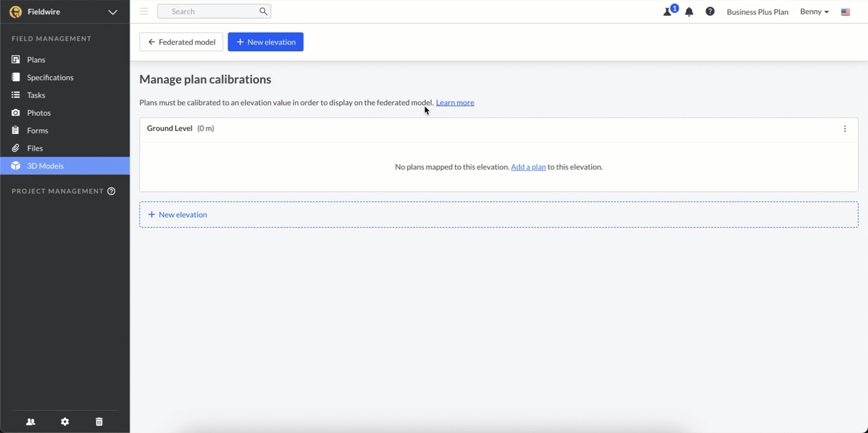This screenshot has height=433, width=868.
Task: Click the search magnifier icon
Action: [263, 11]
